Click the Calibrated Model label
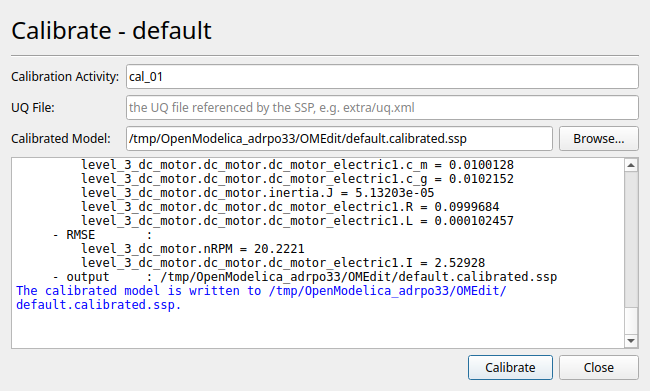650x391 pixels. [61, 138]
